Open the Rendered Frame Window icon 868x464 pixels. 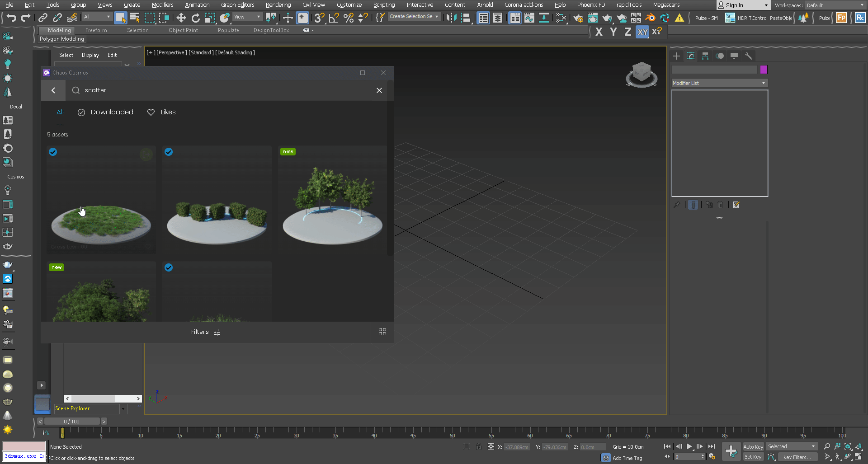pyautogui.click(x=592, y=18)
